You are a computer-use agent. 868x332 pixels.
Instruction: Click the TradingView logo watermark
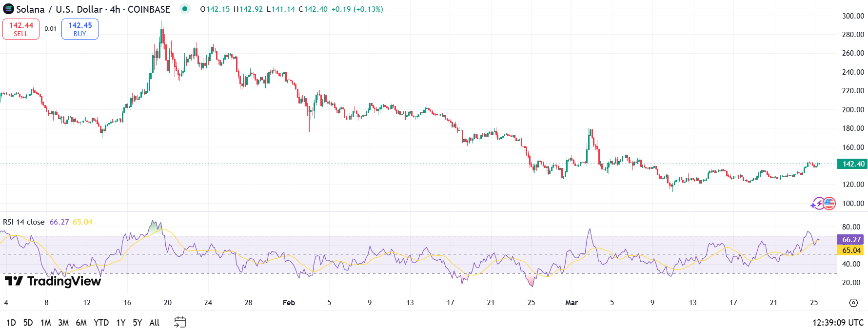click(x=53, y=281)
